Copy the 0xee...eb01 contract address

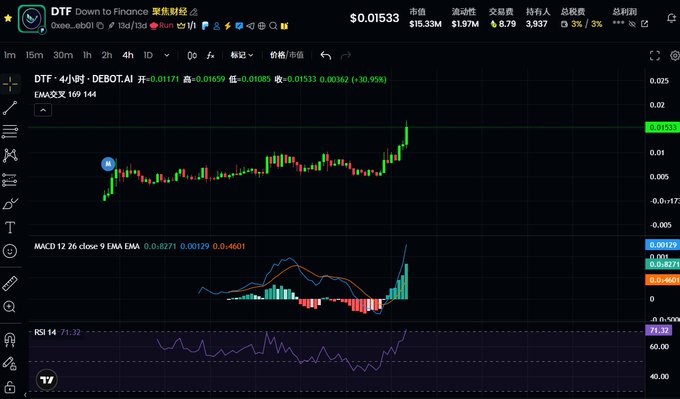(x=100, y=26)
